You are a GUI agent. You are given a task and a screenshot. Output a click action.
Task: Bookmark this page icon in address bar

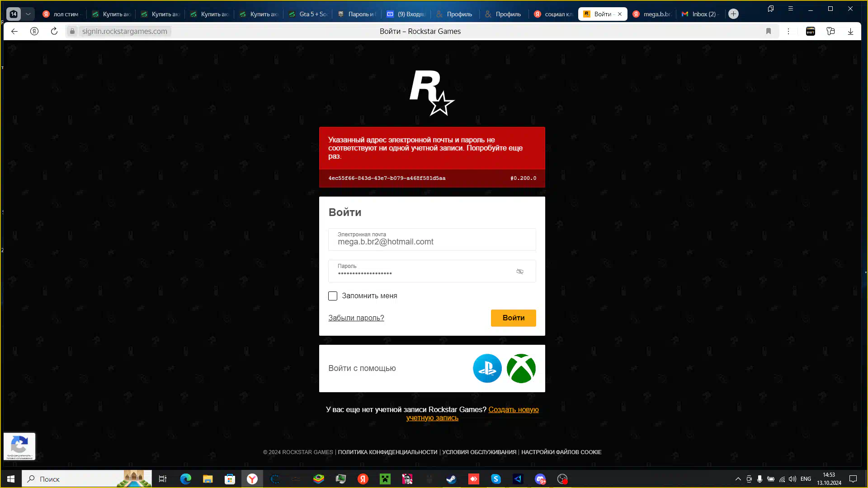click(x=768, y=31)
